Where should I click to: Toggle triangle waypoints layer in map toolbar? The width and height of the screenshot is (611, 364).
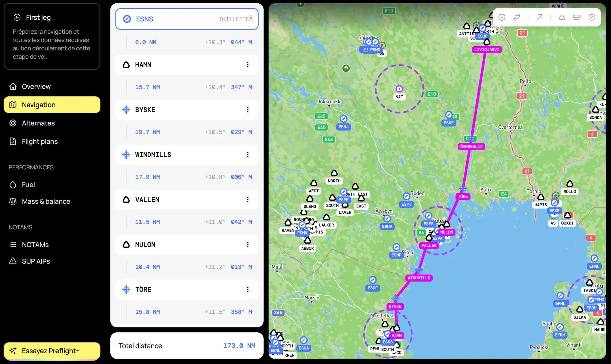pyautogui.click(x=562, y=17)
